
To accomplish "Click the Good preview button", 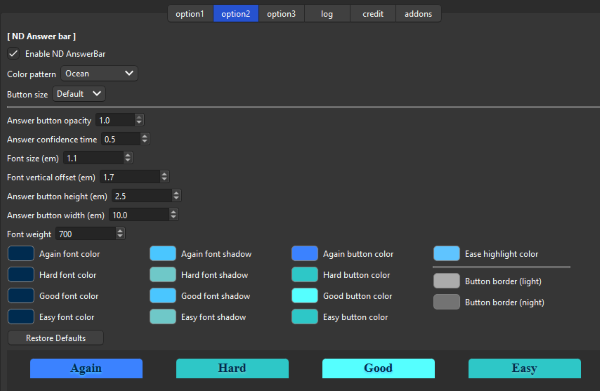I will coord(378,368).
